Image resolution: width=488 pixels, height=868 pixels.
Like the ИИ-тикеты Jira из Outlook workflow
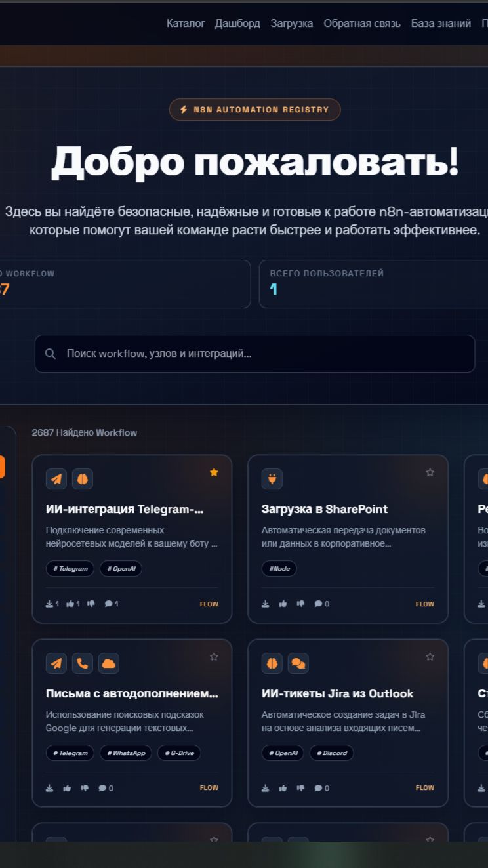pyautogui.click(x=283, y=788)
